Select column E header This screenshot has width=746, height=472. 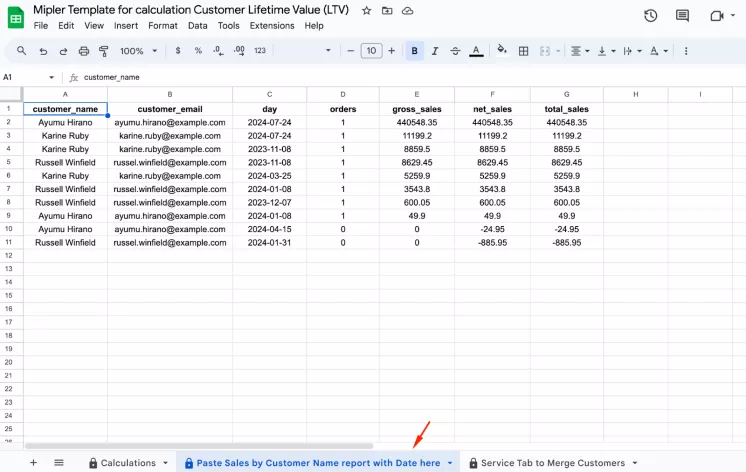pyautogui.click(x=417, y=94)
